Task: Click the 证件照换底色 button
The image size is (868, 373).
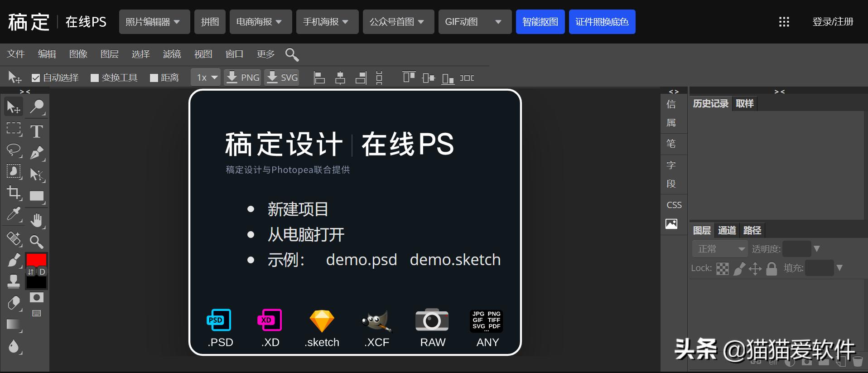Action: coord(602,22)
